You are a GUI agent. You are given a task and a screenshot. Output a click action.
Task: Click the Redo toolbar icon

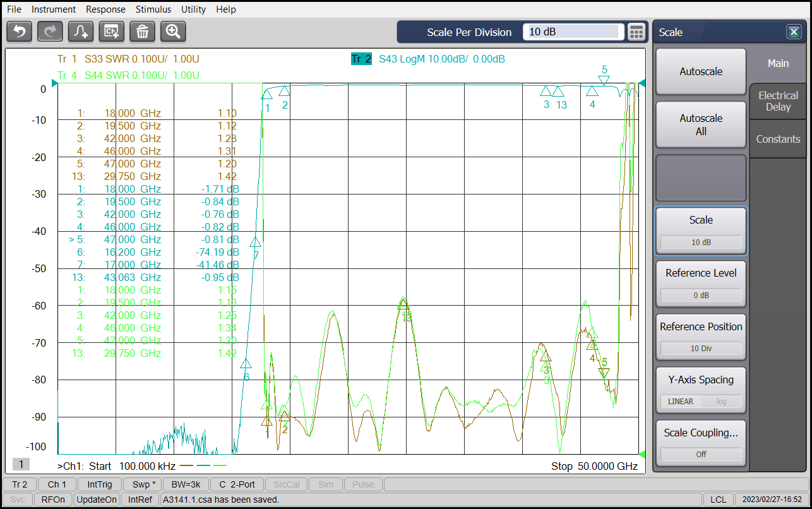(x=50, y=31)
